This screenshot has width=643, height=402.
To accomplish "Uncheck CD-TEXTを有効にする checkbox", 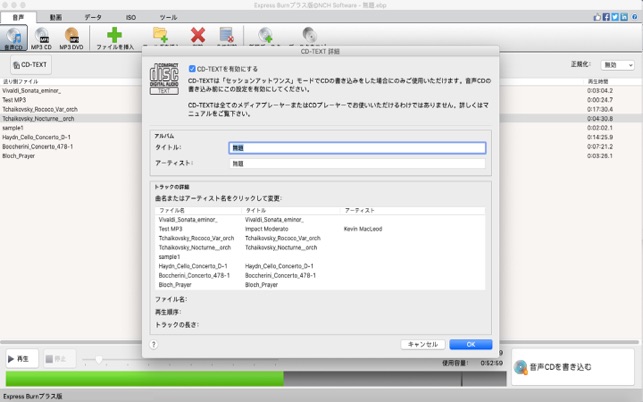I will click(192, 69).
